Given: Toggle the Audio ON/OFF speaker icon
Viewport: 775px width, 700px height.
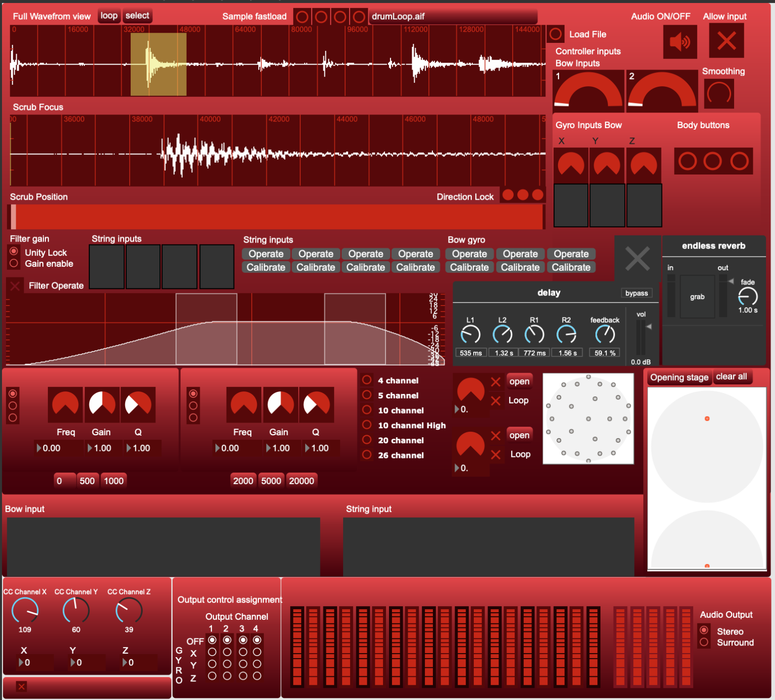Looking at the screenshot, I should pyautogui.click(x=680, y=42).
